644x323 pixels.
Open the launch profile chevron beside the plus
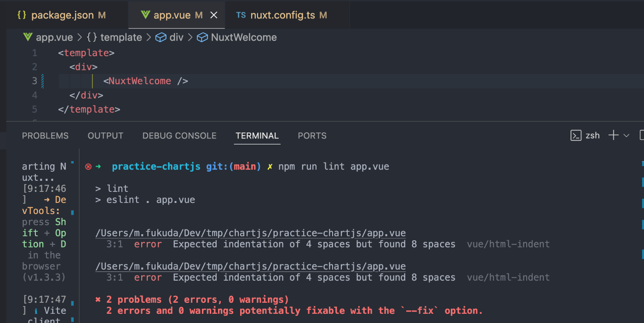pyautogui.click(x=626, y=135)
